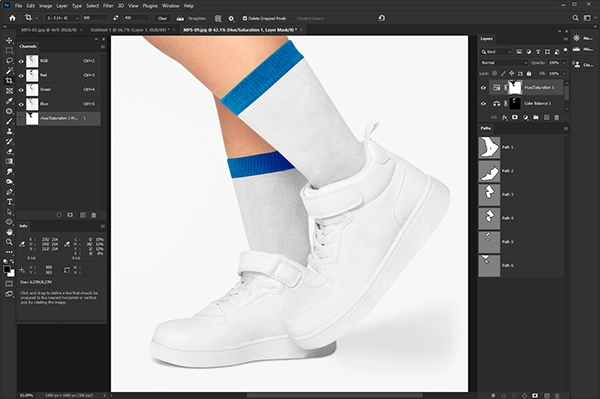Toggle visibility of the Red channel

click(21, 75)
